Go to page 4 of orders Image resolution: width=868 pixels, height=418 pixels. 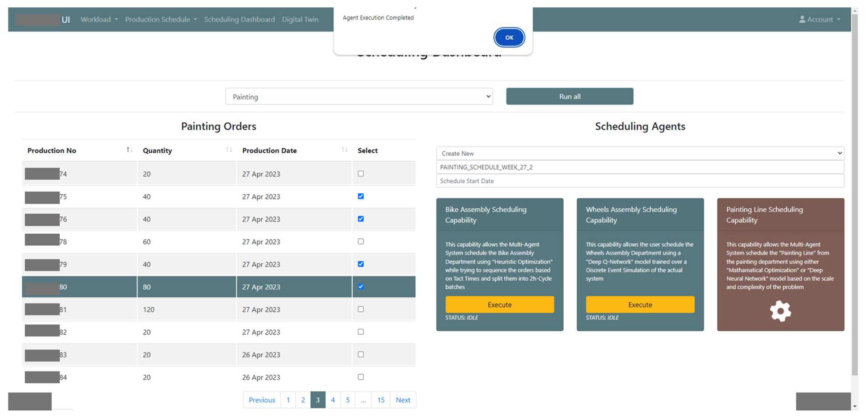click(x=333, y=400)
